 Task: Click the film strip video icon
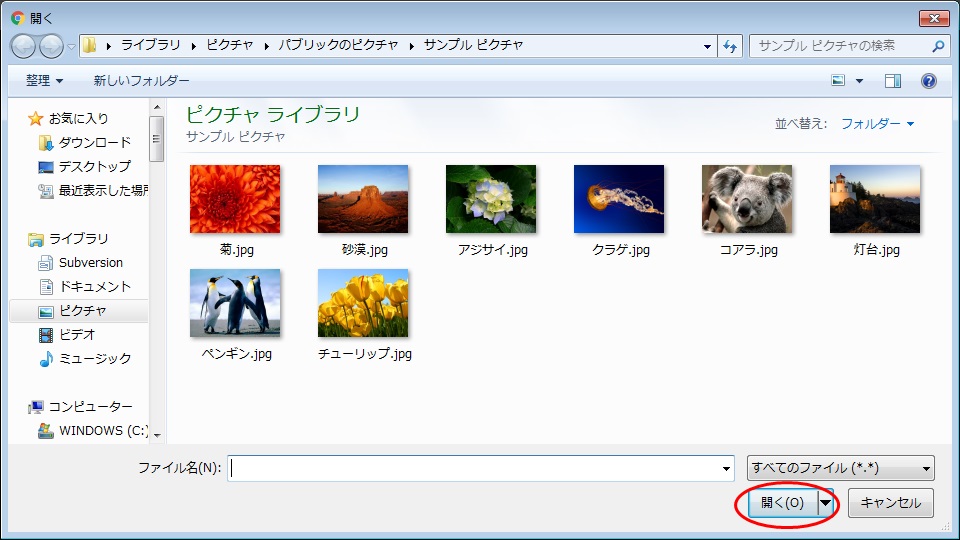coord(46,335)
